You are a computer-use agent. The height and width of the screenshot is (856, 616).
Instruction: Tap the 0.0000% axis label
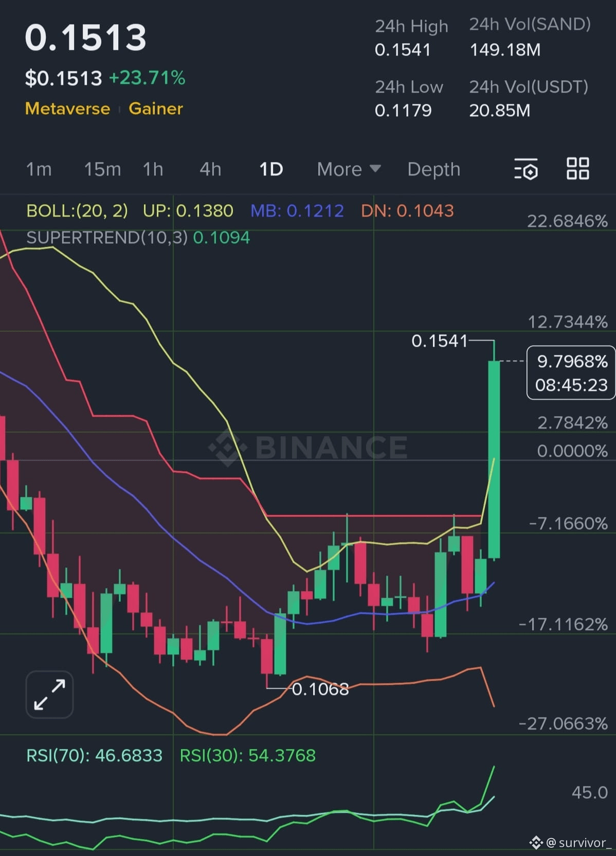click(x=572, y=451)
